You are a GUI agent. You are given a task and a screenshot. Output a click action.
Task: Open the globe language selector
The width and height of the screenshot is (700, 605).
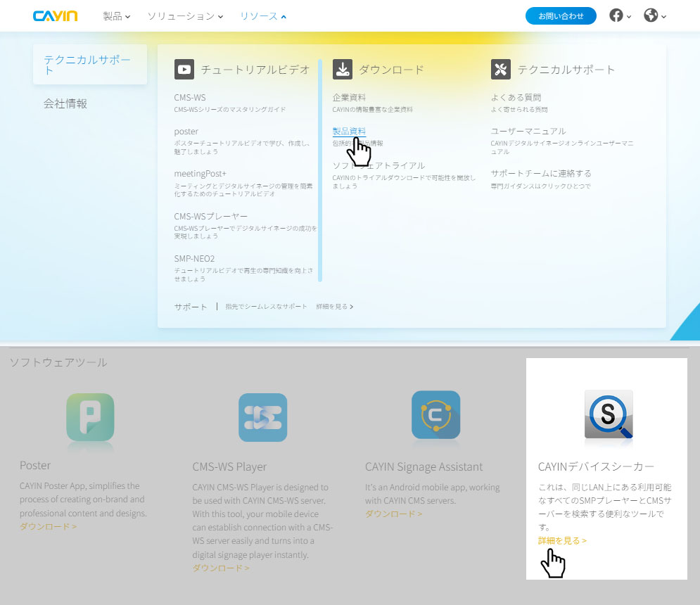tap(655, 15)
